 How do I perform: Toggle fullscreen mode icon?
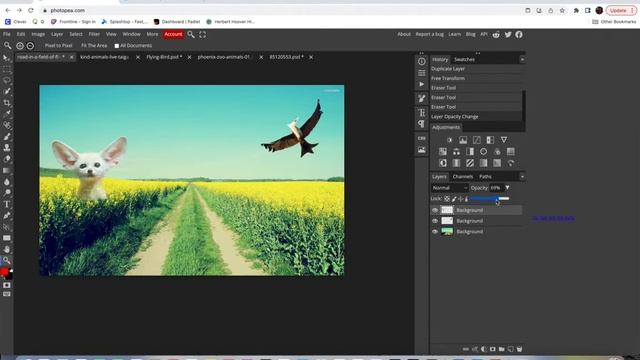pyautogui.click(x=202, y=35)
